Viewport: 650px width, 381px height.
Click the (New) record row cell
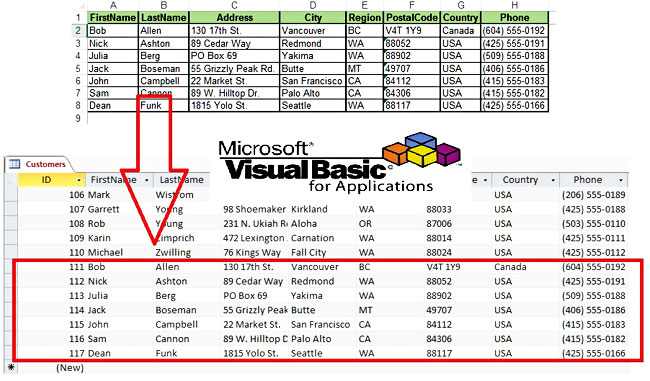click(70, 368)
